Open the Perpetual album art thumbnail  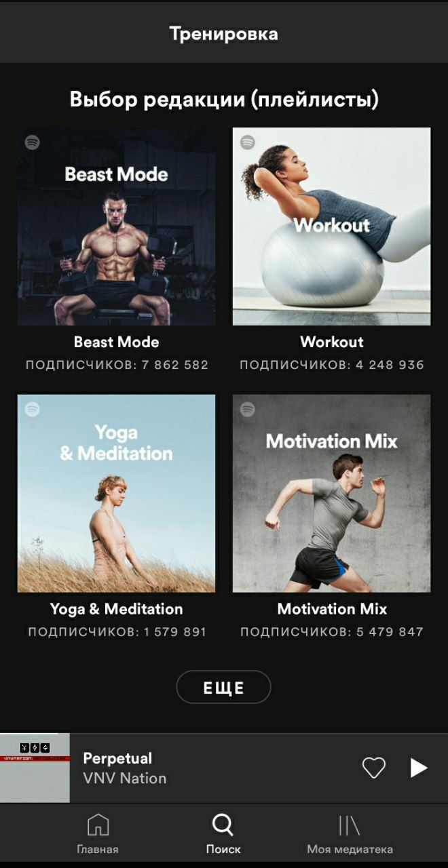click(35, 768)
